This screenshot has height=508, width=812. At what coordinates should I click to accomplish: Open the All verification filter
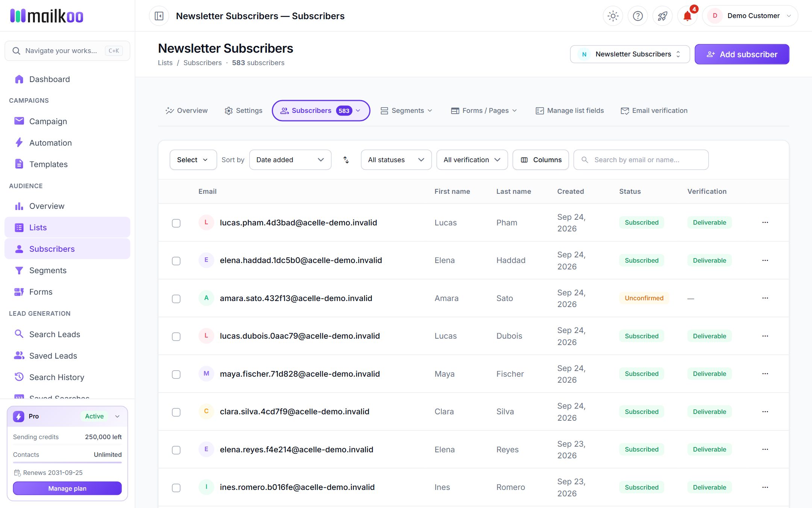(472, 160)
